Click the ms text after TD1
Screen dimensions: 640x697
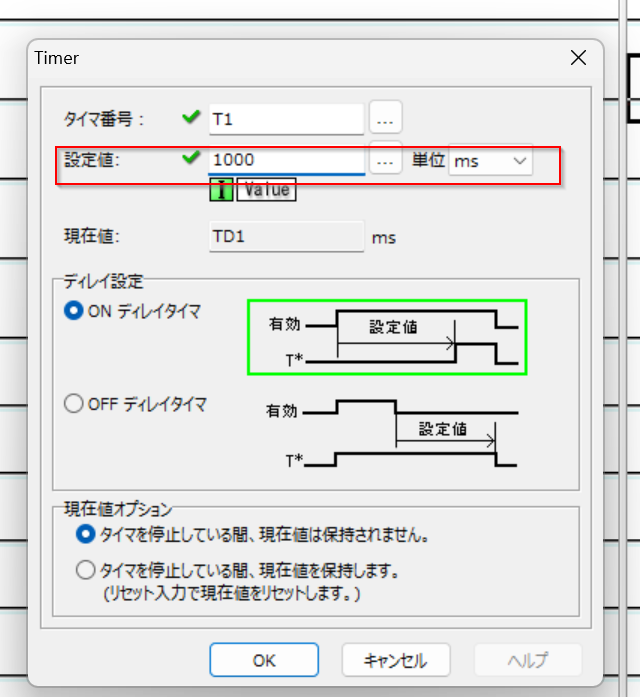coord(384,238)
